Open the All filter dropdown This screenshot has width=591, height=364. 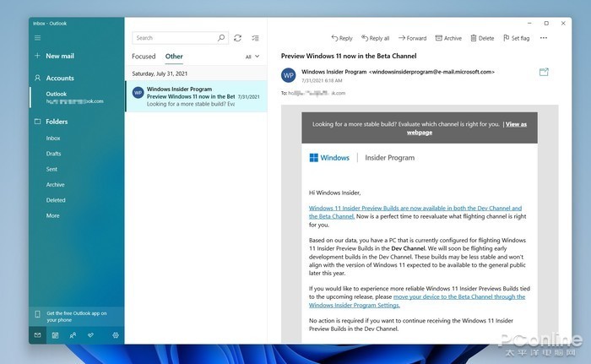[252, 57]
